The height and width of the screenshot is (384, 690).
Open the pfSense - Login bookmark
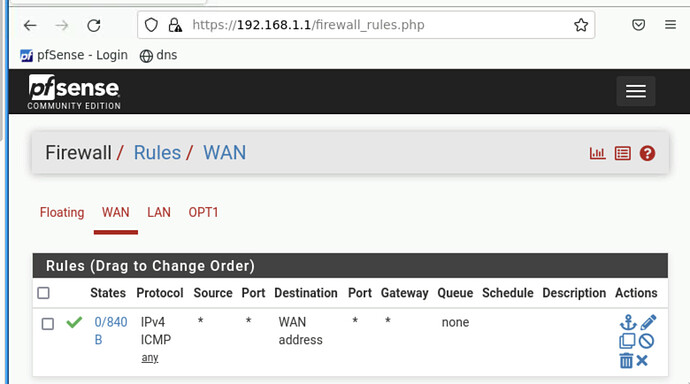(74, 55)
